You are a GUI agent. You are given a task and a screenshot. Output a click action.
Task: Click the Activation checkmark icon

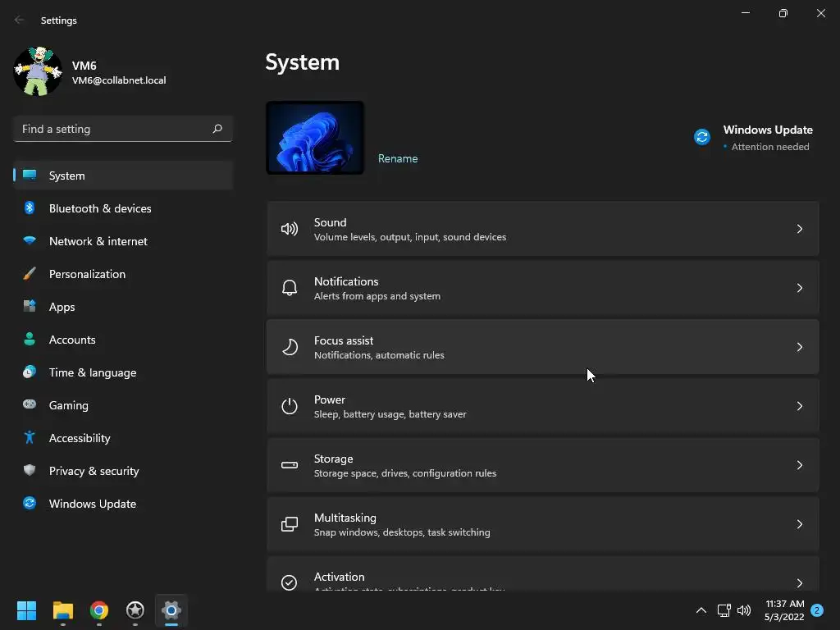(290, 582)
